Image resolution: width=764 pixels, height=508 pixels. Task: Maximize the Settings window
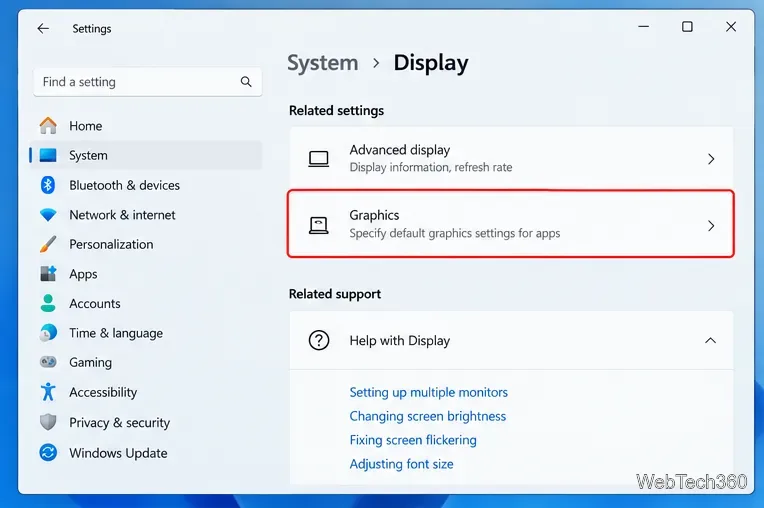[x=687, y=27]
